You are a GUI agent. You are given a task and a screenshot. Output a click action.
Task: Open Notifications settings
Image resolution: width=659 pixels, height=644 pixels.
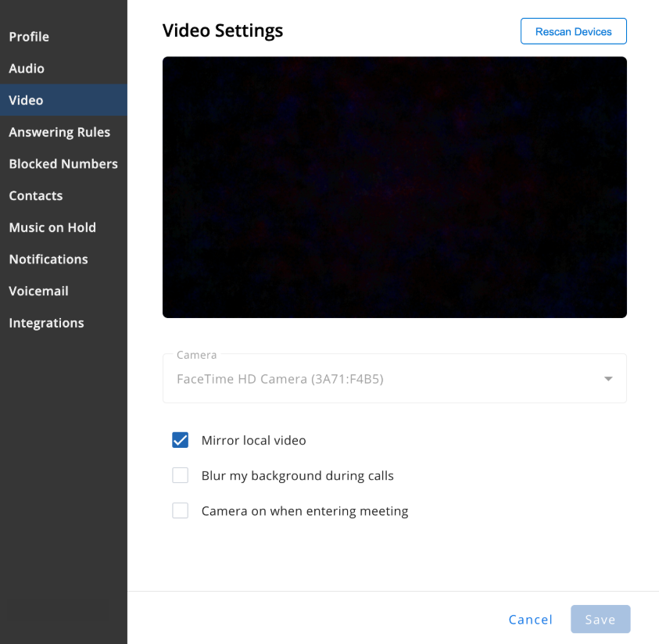coord(63,259)
